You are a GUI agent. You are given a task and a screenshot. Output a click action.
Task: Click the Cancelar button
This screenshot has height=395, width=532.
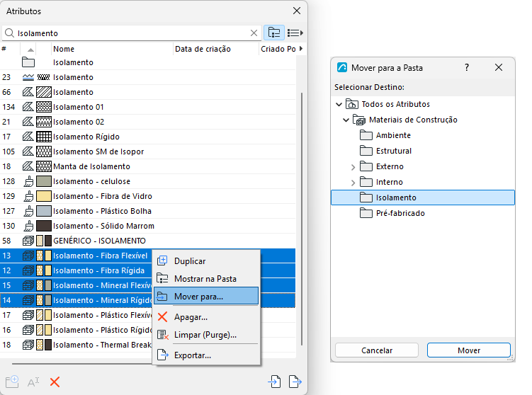point(377,350)
